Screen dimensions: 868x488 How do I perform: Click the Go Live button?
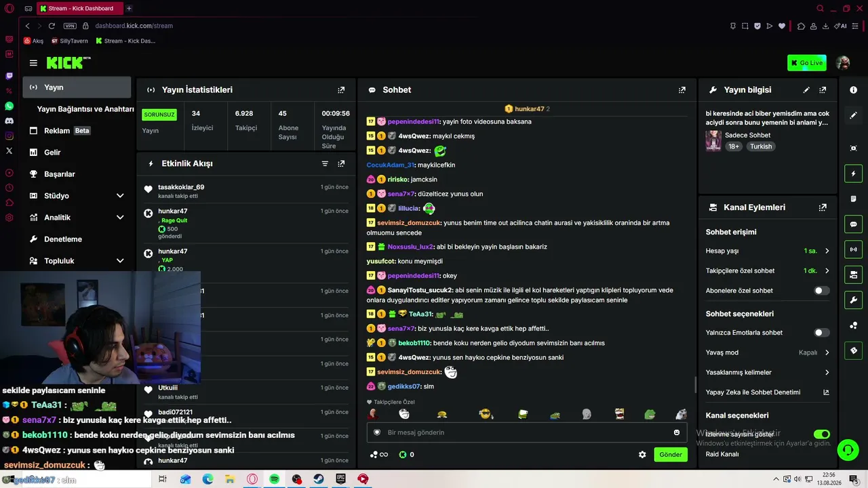(x=807, y=63)
